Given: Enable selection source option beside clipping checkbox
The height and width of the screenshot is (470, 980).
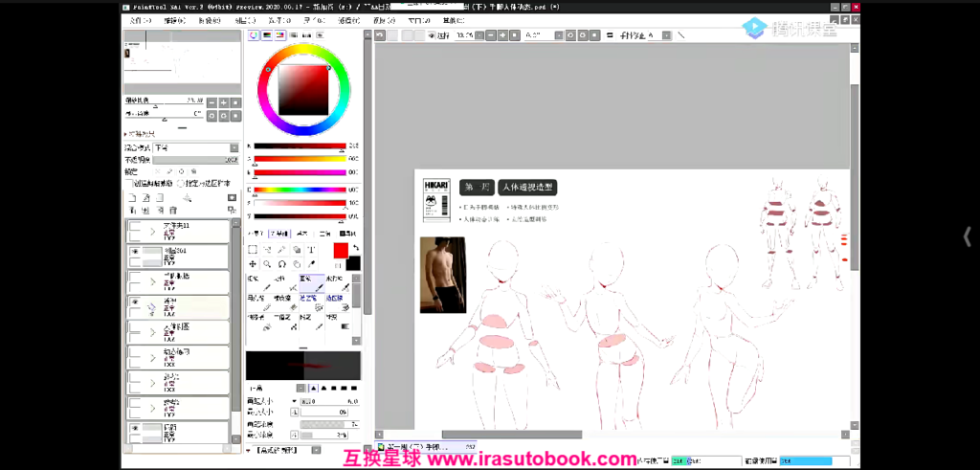Looking at the screenshot, I should (180, 184).
